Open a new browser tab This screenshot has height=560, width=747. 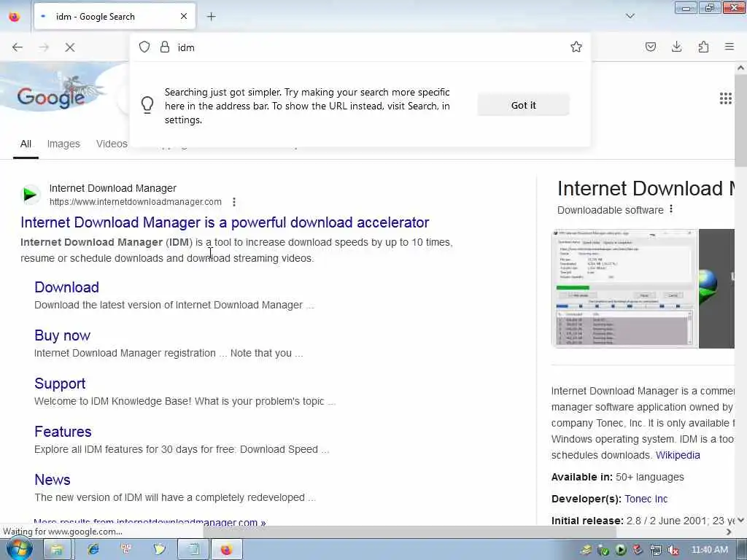click(x=212, y=17)
